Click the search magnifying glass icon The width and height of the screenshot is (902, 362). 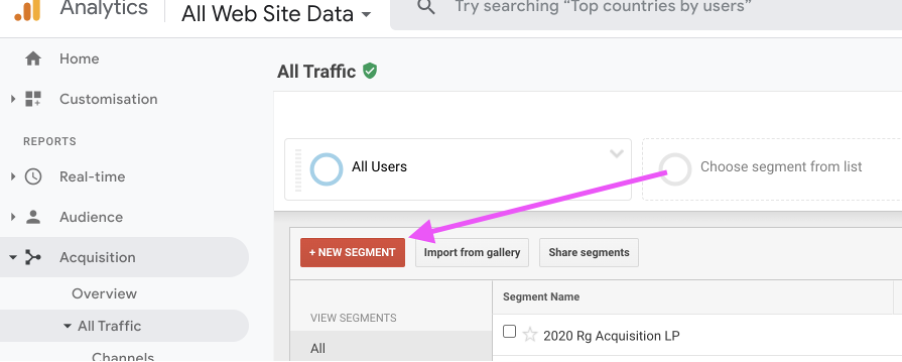tap(426, 7)
